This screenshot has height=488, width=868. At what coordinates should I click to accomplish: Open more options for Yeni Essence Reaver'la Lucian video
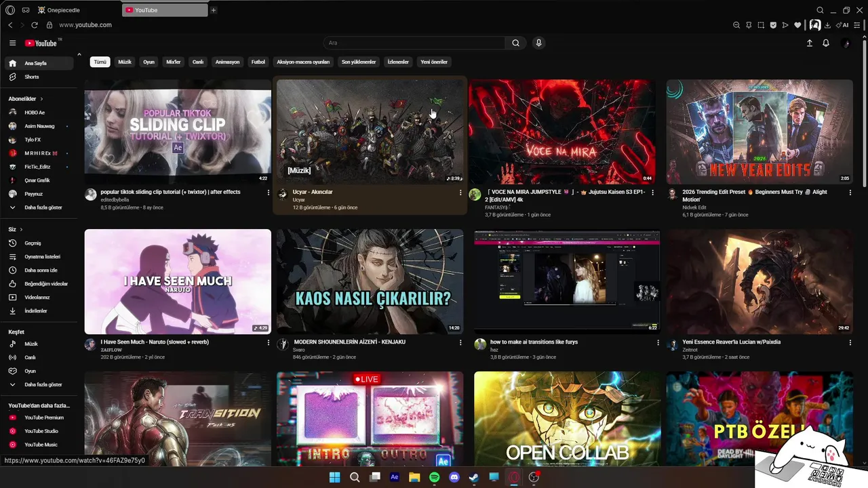(x=850, y=342)
